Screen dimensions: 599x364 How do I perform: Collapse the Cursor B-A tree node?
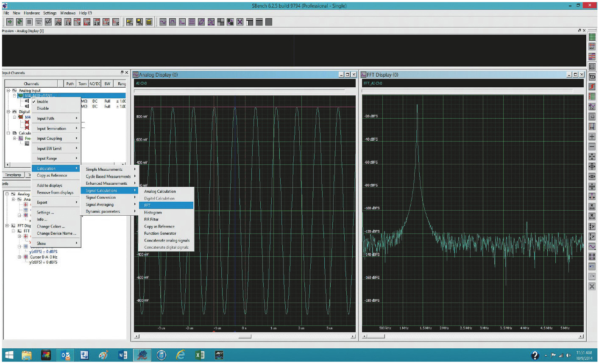pyautogui.click(x=20, y=257)
